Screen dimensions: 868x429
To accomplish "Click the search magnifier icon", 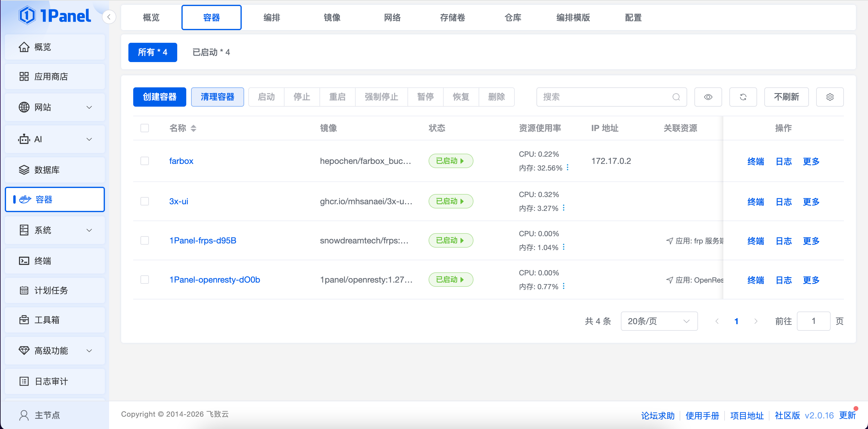I will click(676, 97).
